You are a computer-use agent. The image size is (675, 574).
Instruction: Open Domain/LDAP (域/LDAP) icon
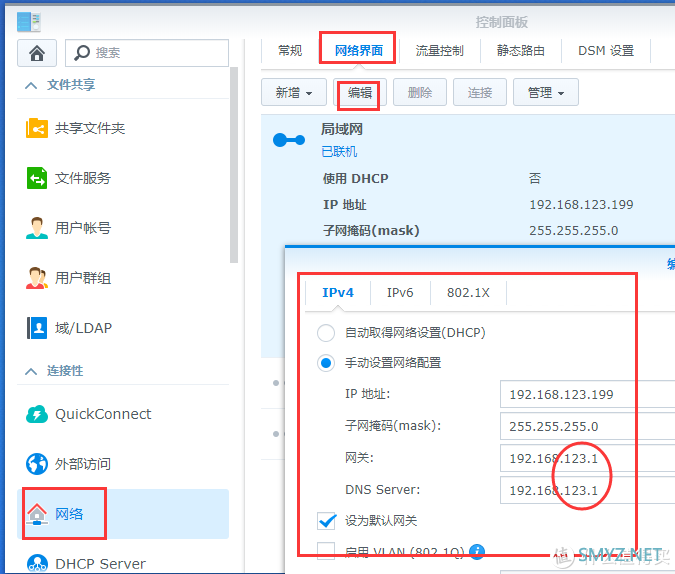37,328
